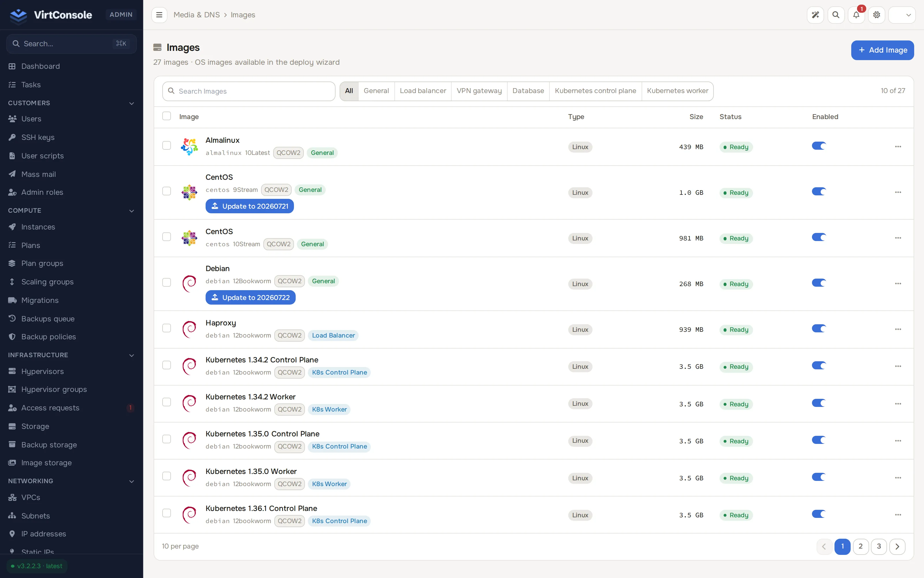Disable the Almalinux enabled toggle

(x=819, y=146)
